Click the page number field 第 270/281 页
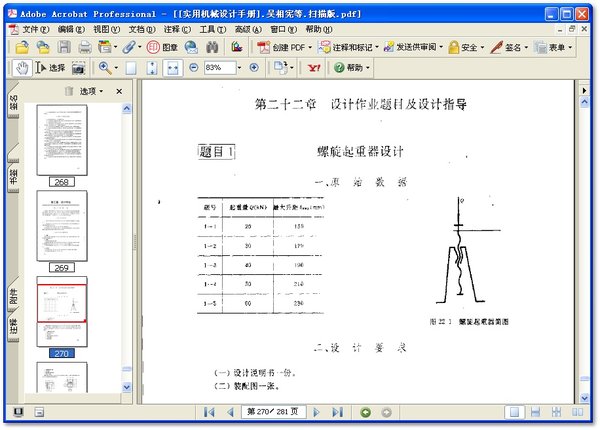The image size is (600, 430). (273, 412)
